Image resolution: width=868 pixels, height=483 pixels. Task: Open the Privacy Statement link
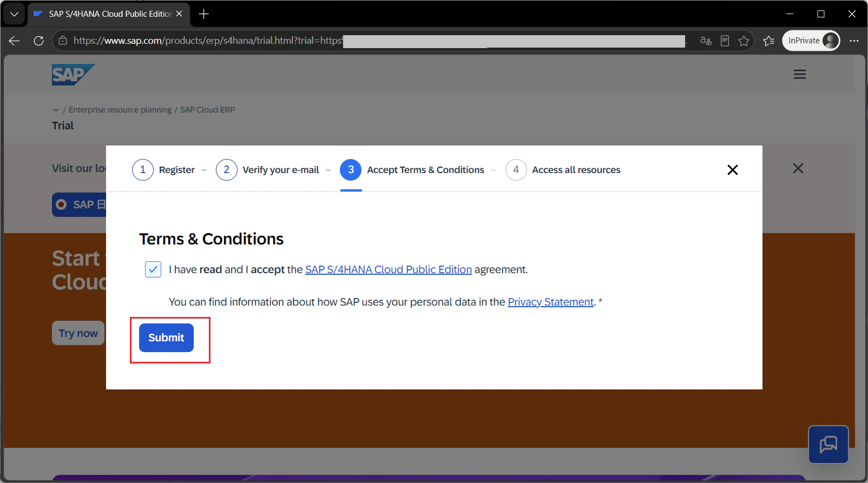pyautogui.click(x=550, y=302)
